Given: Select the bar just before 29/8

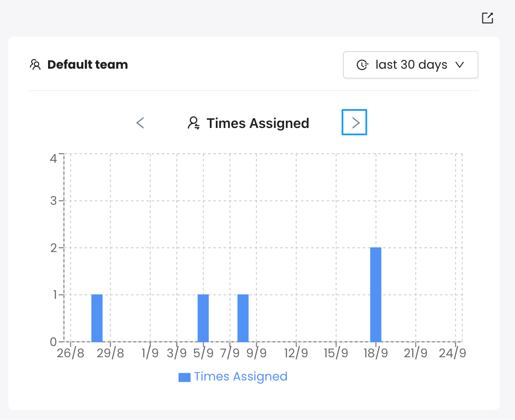Looking at the screenshot, I should (97, 318).
